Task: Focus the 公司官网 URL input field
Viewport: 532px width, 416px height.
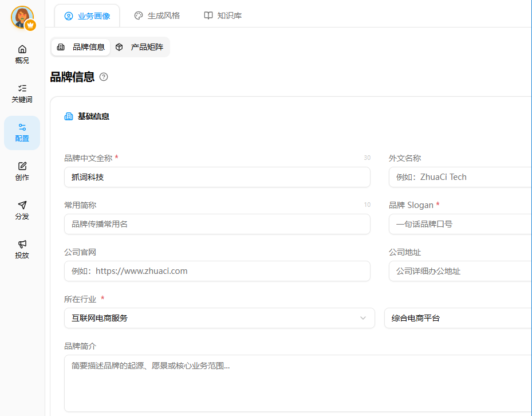Action: point(217,271)
